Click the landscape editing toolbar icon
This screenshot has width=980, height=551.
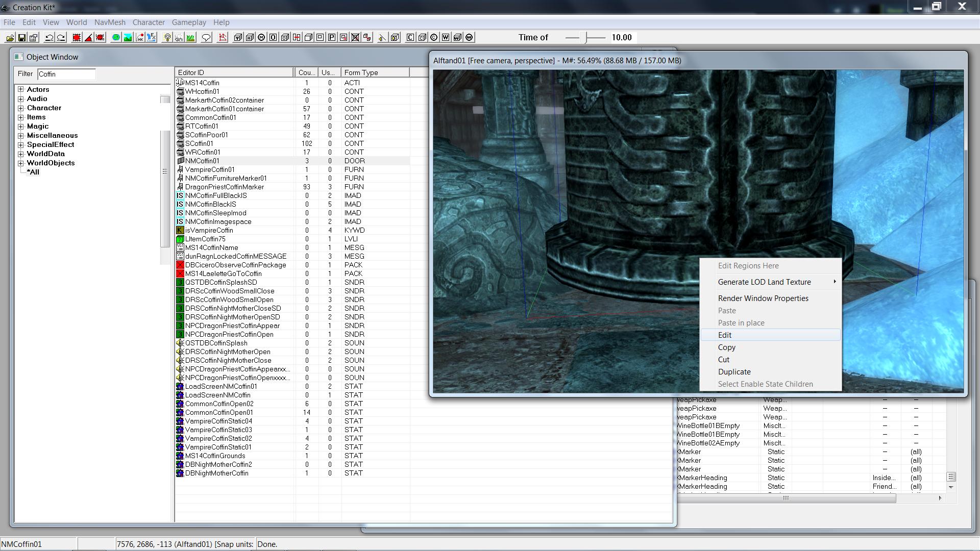coord(128,38)
